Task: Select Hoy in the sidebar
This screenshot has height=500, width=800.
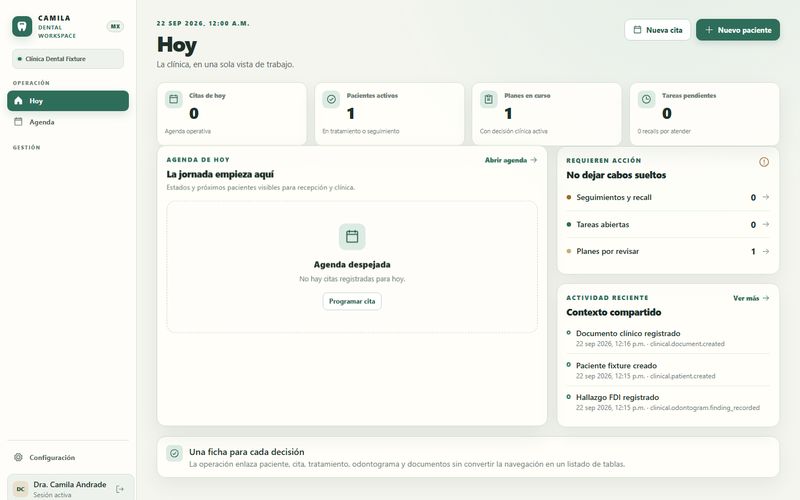Action: coord(68,101)
